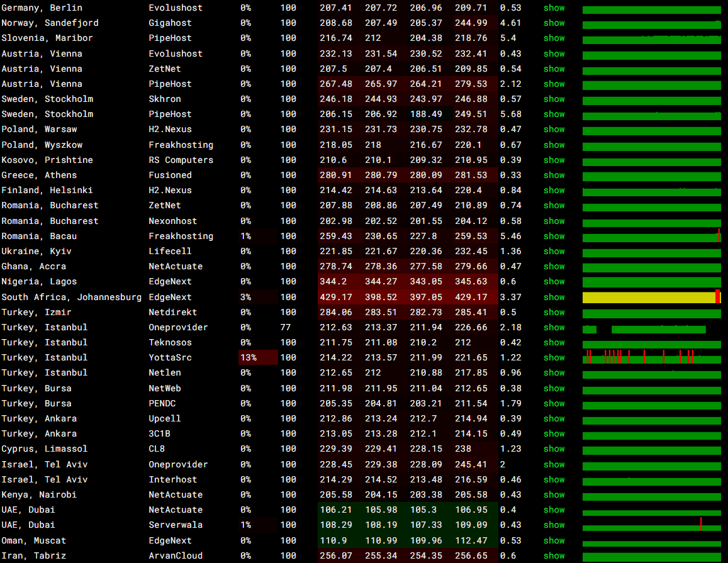The image size is (728, 563).
Task: Open show link for Oman, Muscat EdgeNext
Action: [554, 541]
